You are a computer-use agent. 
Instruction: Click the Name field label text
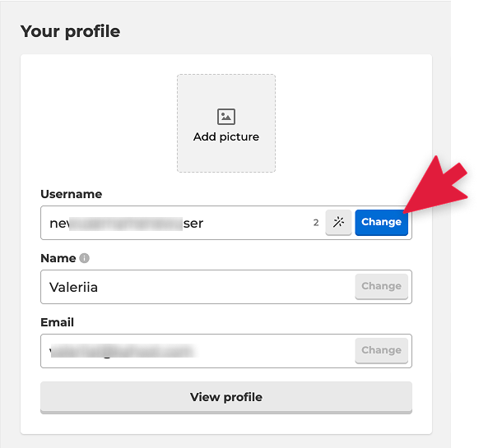(x=58, y=258)
